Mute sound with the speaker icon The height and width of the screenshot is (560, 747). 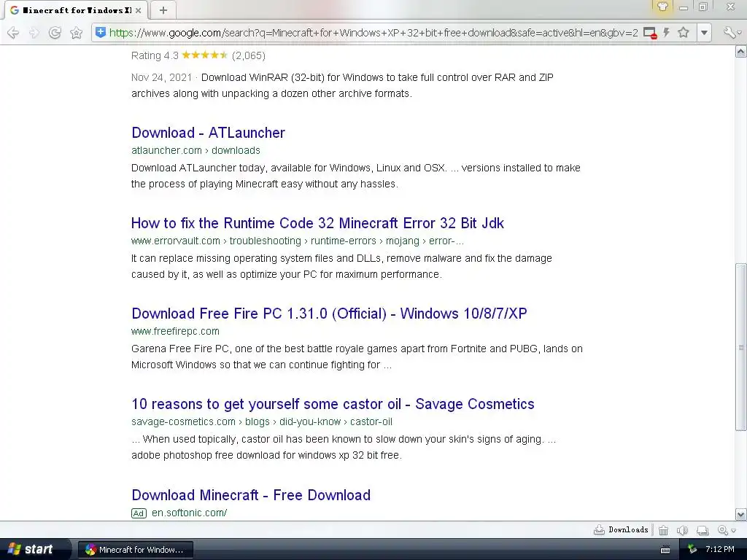[682, 530]
